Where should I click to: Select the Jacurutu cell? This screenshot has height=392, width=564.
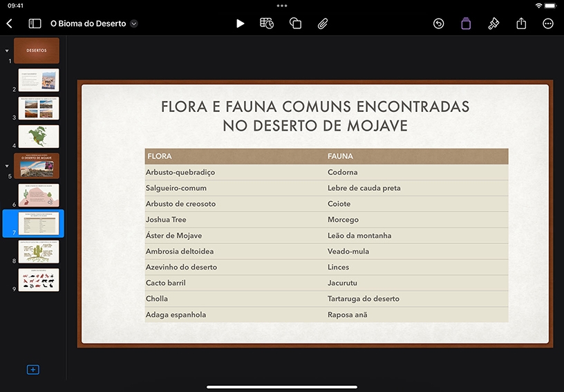417,283
